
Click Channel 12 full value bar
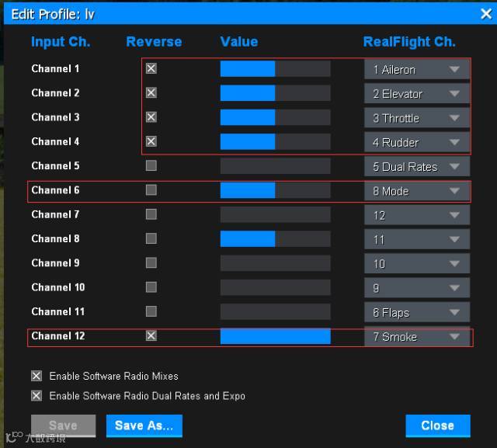275,336
